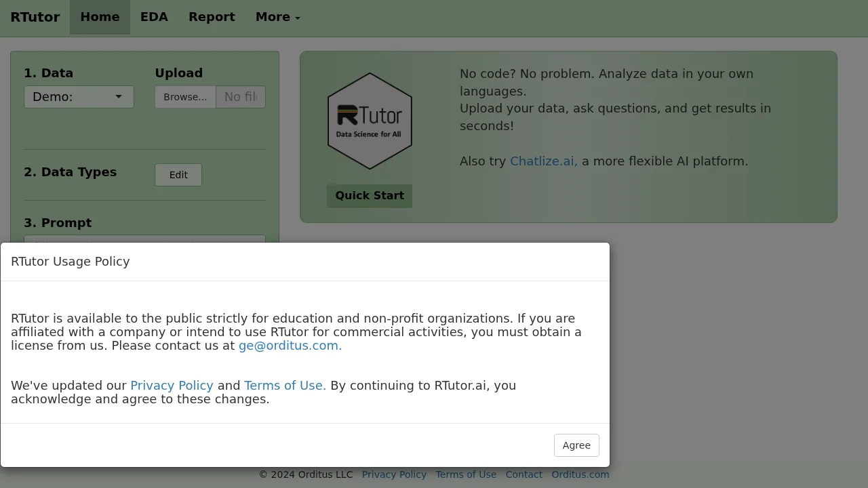Click the RTutor hexagon logo image
Screen dimensions: 868x488
click(370, 120)
